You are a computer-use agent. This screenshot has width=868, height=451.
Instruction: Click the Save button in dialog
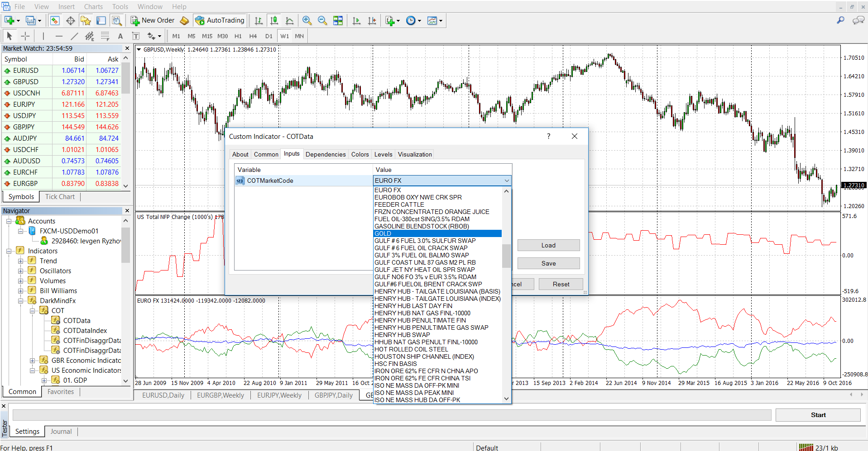548,263
